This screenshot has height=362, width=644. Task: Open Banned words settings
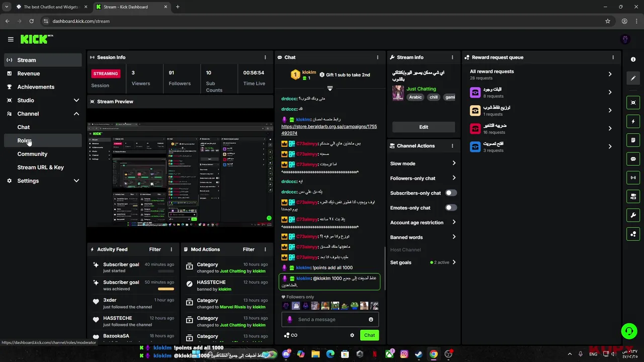tap(423, 237)
